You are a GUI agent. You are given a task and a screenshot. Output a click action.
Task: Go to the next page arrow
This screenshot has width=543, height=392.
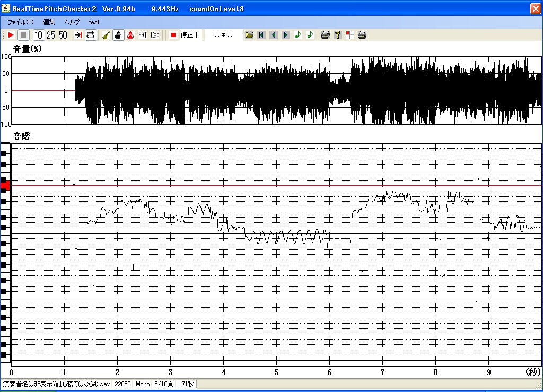286,35
